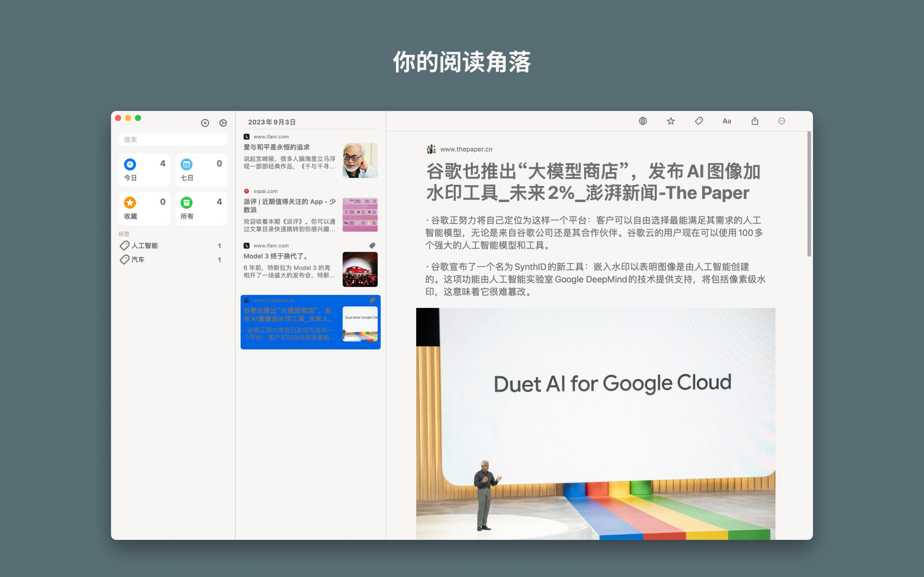Select the 汽车 tag
924x577 pixels.
click(x=138, y=260)
